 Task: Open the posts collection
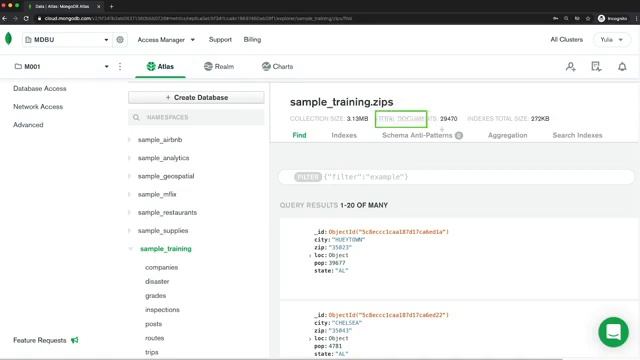(x=153, y=324)
